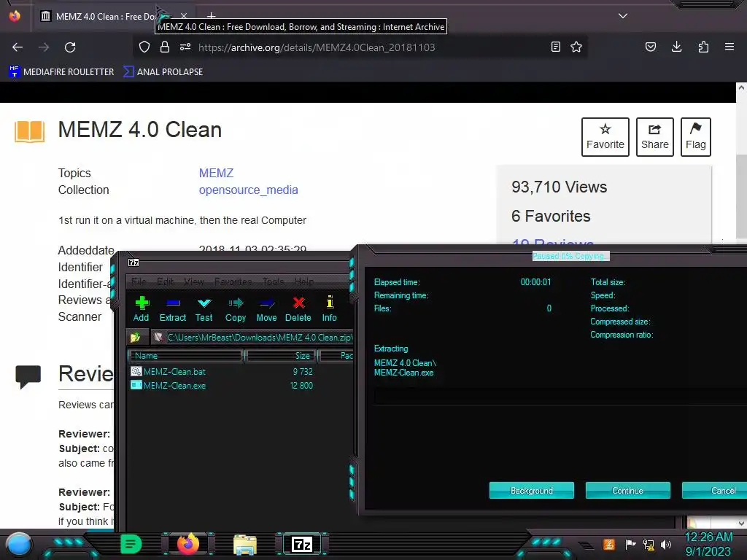Image resolution: width=747 pixels, height=560 pixels.
Task: Reload the archive.org page
Action: (70, 47)
